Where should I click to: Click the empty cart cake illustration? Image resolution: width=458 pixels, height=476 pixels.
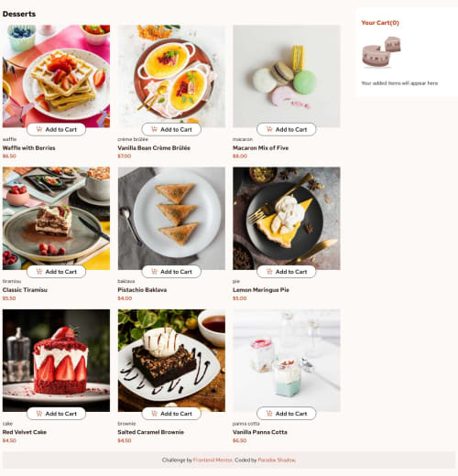381,52
